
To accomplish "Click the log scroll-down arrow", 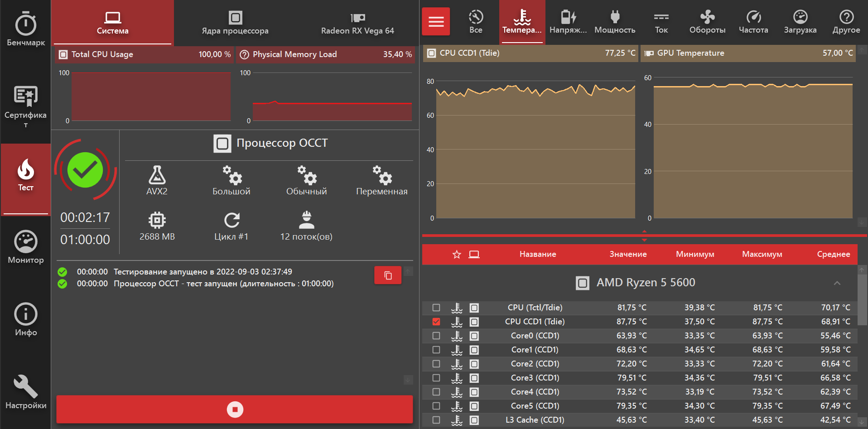I will [408, 380].
